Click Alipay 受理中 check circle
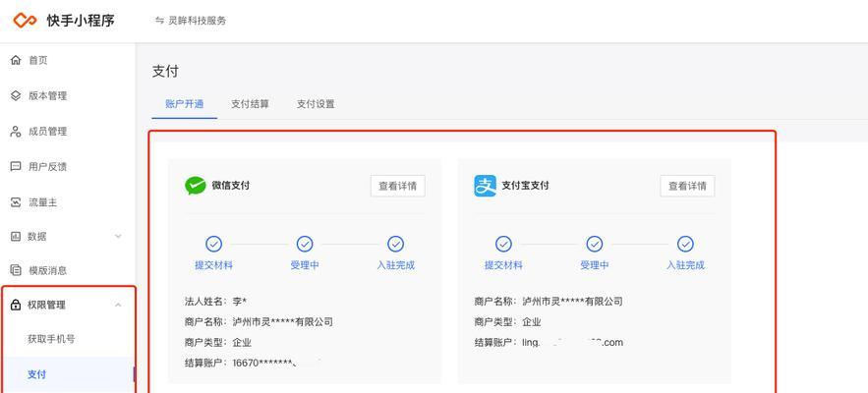This screenshot has height=393, width=868. (x=595, y=244)
